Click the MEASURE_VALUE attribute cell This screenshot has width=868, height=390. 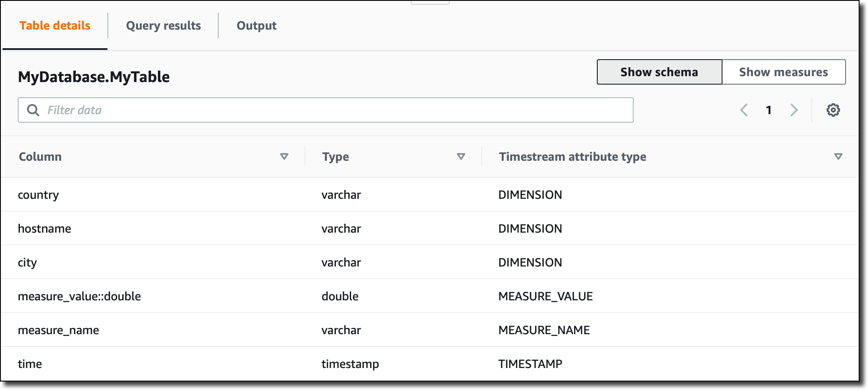pyautogui.click(x=546, y=296)
